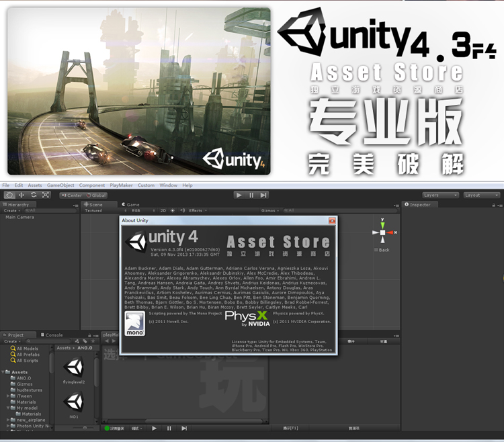Toggle Global/Local handle rotation button

[96, 195]
